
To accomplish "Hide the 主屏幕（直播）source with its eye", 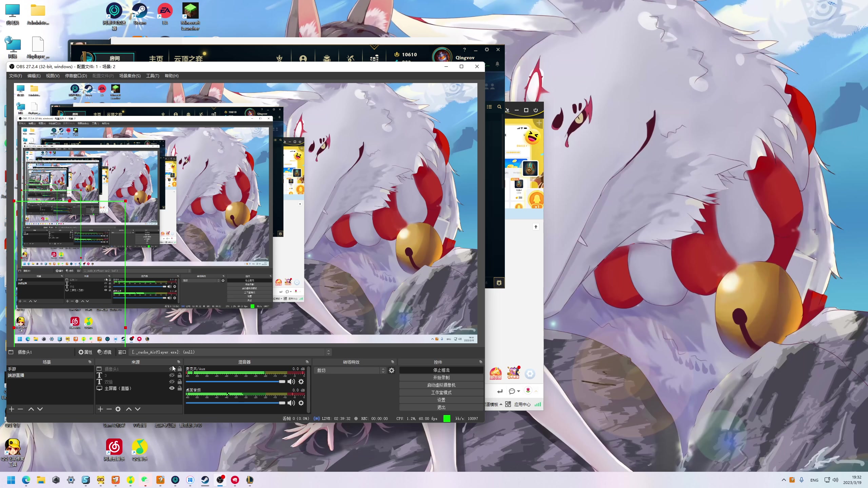I will coord(172,388).
